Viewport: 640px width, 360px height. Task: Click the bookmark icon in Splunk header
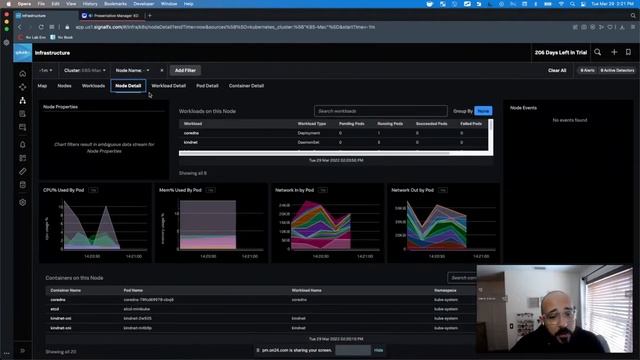click(628, 52)
